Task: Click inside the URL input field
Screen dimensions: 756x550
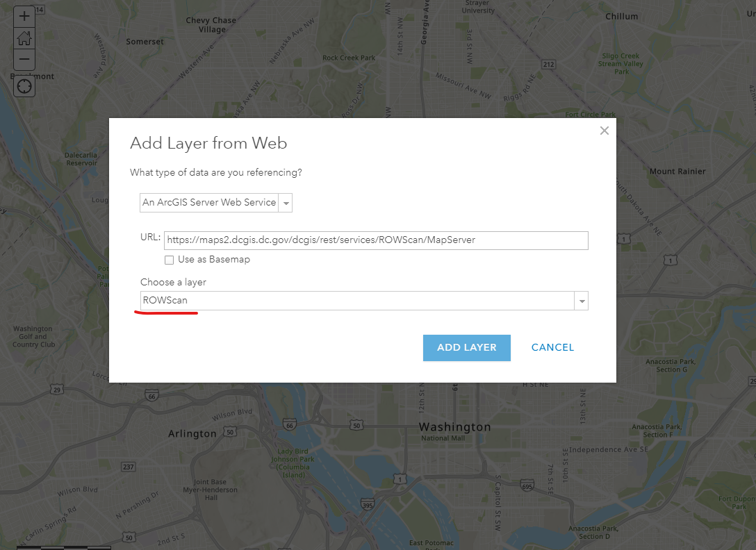Action: click(375, 240)
